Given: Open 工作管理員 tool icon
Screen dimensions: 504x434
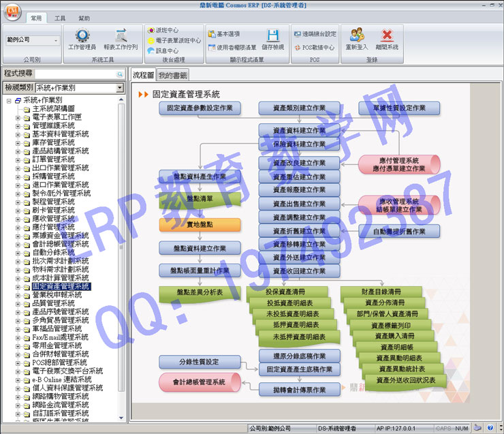Looking at the screenshot, I should coord(82,40).
